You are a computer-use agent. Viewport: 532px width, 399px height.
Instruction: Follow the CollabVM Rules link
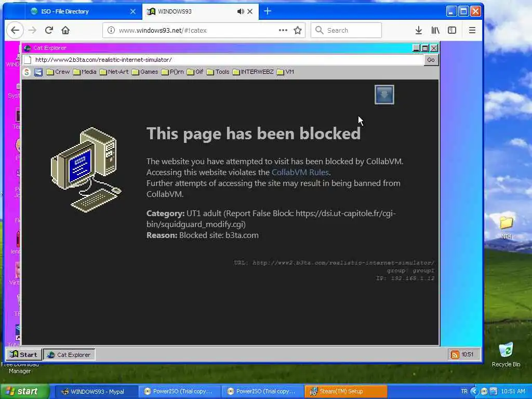300,172
